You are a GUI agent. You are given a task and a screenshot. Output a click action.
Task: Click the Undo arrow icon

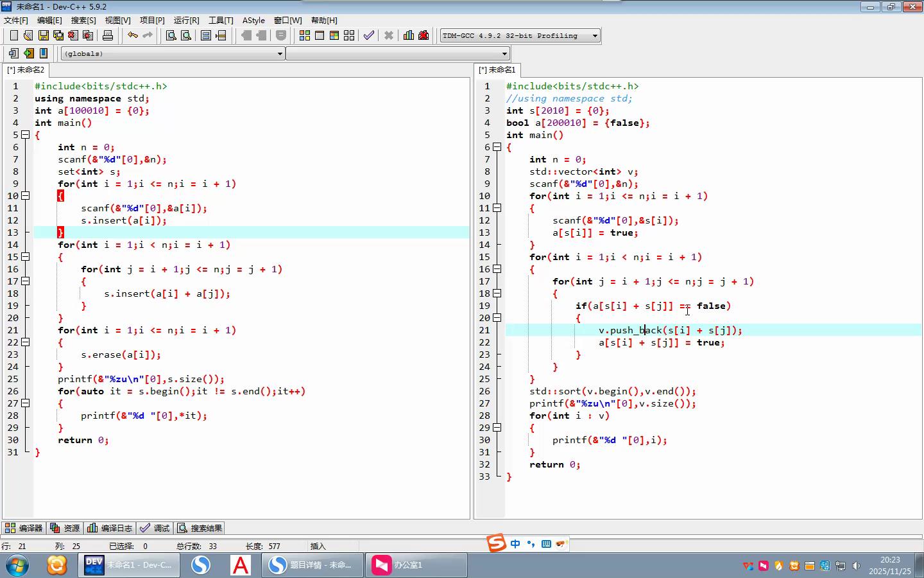(x=132, y=35)
